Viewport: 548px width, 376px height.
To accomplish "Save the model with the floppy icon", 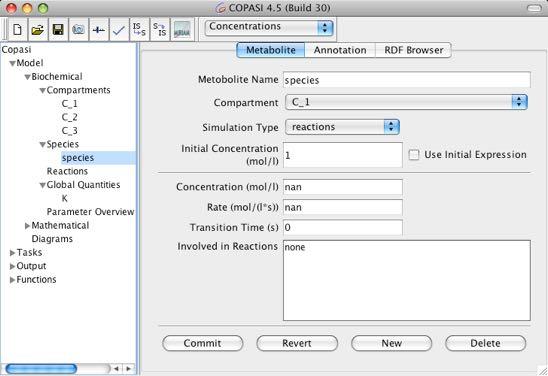I will (58, 30).
